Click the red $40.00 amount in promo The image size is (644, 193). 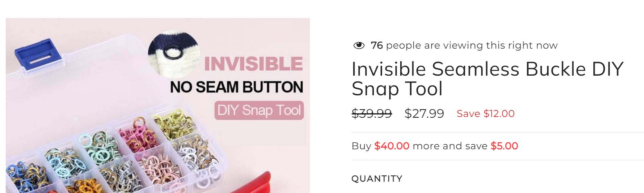tap(391, 146)
